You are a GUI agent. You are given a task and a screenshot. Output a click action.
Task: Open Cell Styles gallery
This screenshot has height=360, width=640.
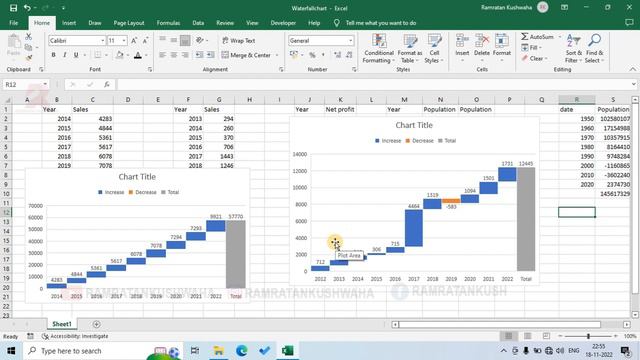tap(434, 49)
